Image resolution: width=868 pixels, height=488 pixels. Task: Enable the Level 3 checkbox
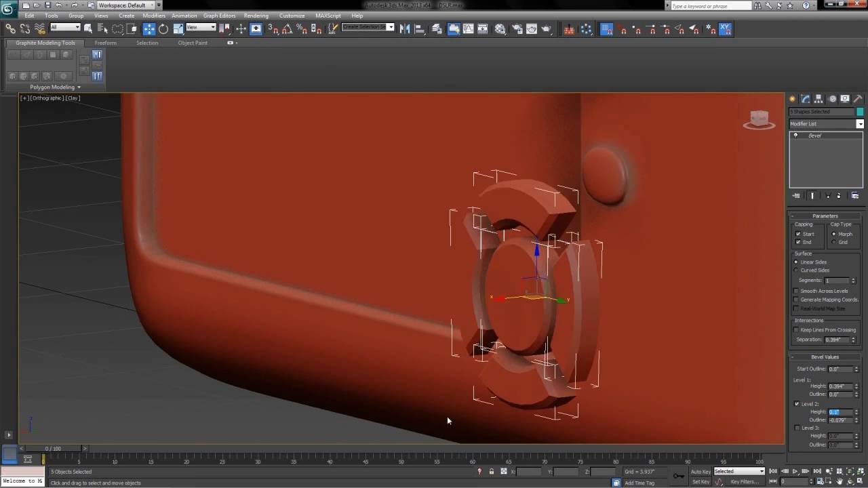pyautogui.click(x=797, y=428)
